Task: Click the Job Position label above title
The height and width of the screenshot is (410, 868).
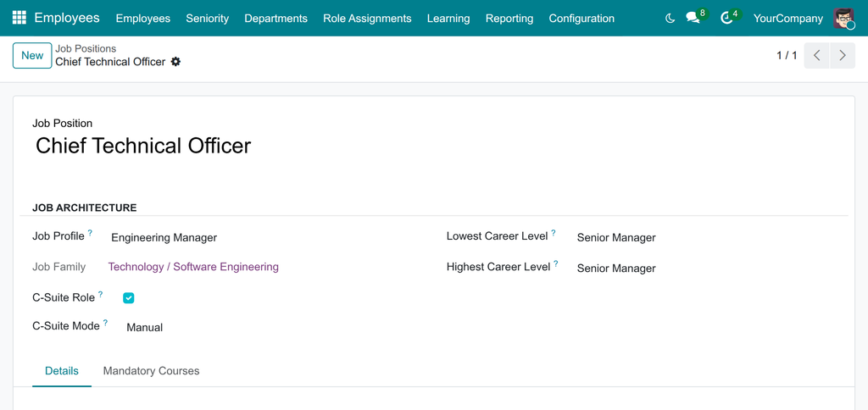Action: [x=63, y=124]
